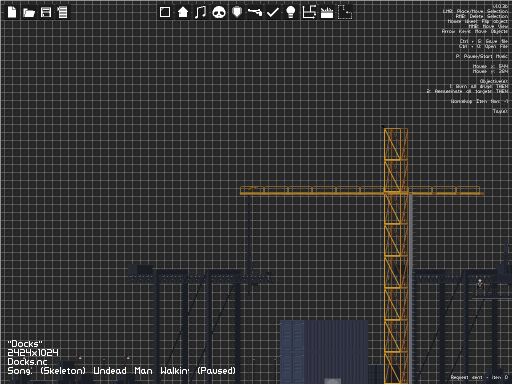
Task: Open the checkmark objectives tool
Action: click(x=273, y=13)
